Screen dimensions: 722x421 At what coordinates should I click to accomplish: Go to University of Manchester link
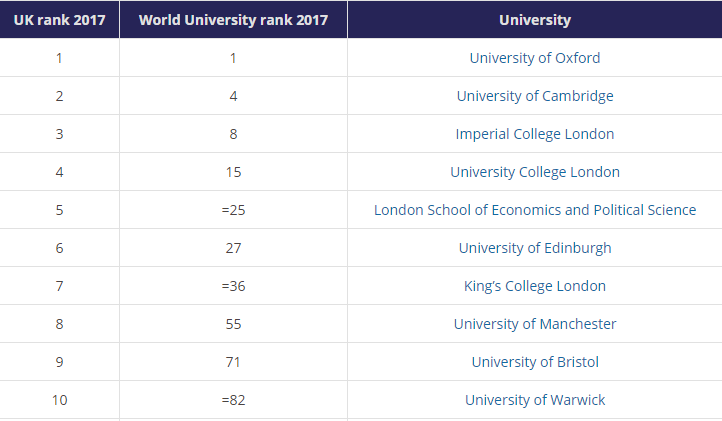click(x=535, y=324)
